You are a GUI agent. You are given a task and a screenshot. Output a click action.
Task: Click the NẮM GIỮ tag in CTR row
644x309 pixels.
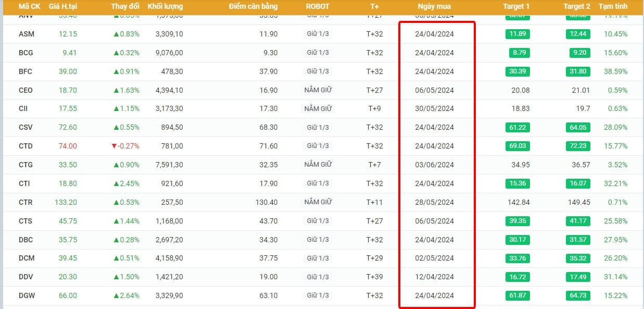coord(318,202)
